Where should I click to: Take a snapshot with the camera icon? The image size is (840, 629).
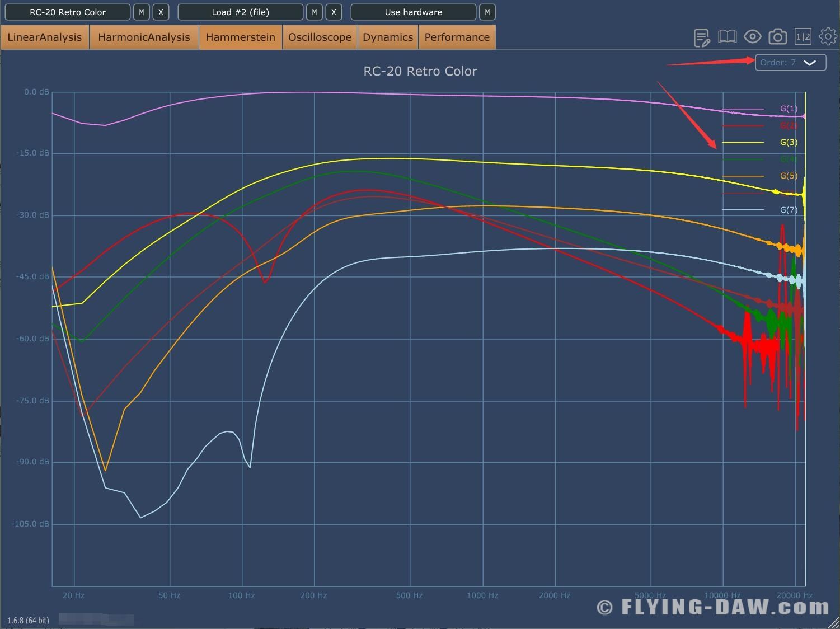(x=777, y=37)
